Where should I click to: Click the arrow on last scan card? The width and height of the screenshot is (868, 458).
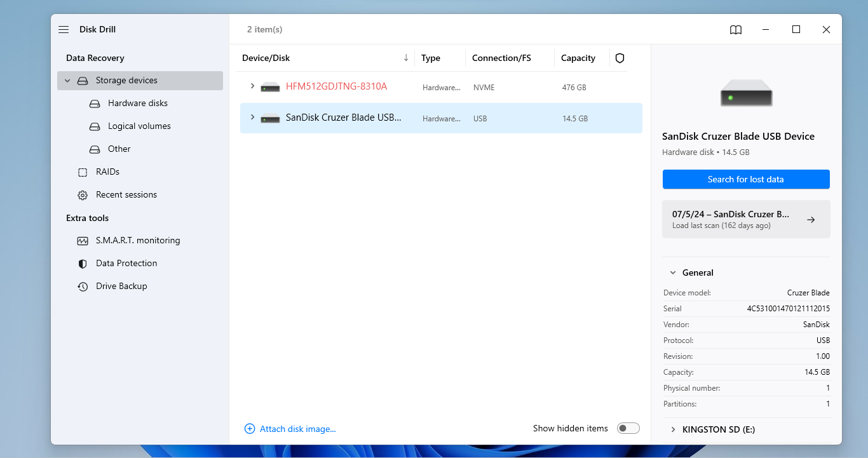tap(811, 220)
